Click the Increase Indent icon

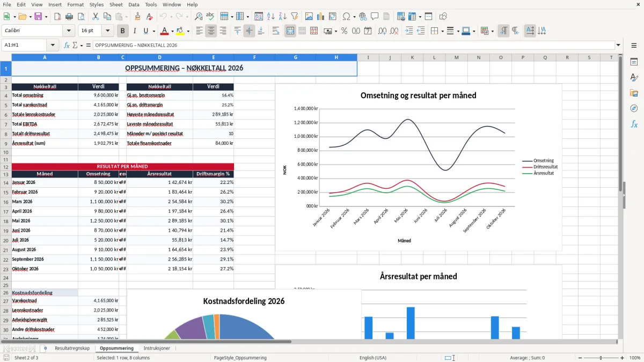[409, 31]
